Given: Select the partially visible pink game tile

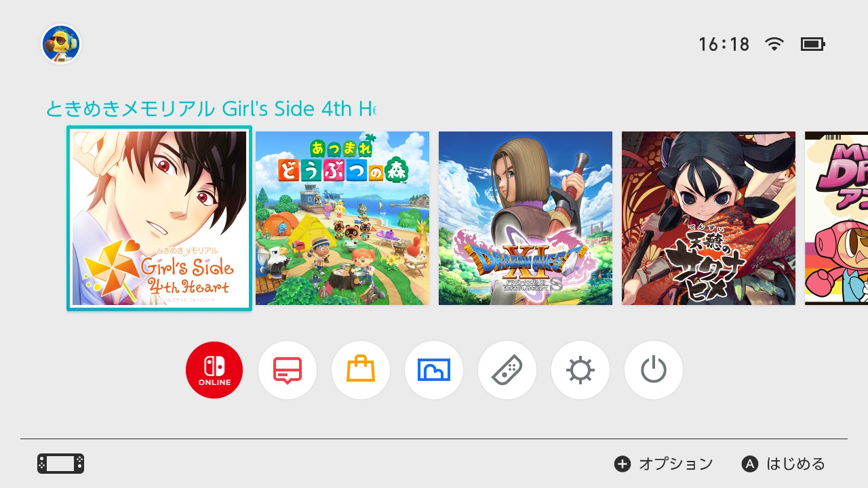Looking at the screenshot, I should [x=836, y=218].
